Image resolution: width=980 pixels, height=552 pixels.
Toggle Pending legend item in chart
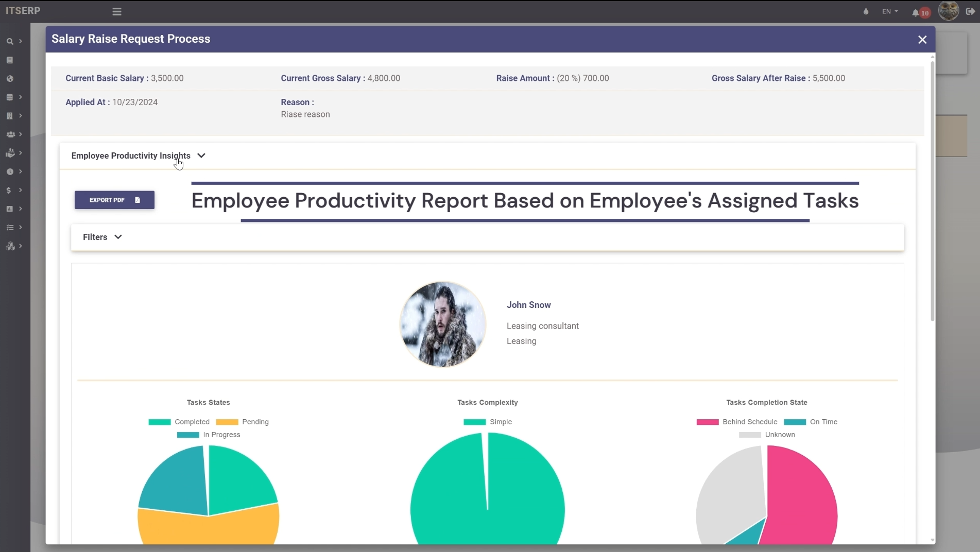(x=243, y=422)
